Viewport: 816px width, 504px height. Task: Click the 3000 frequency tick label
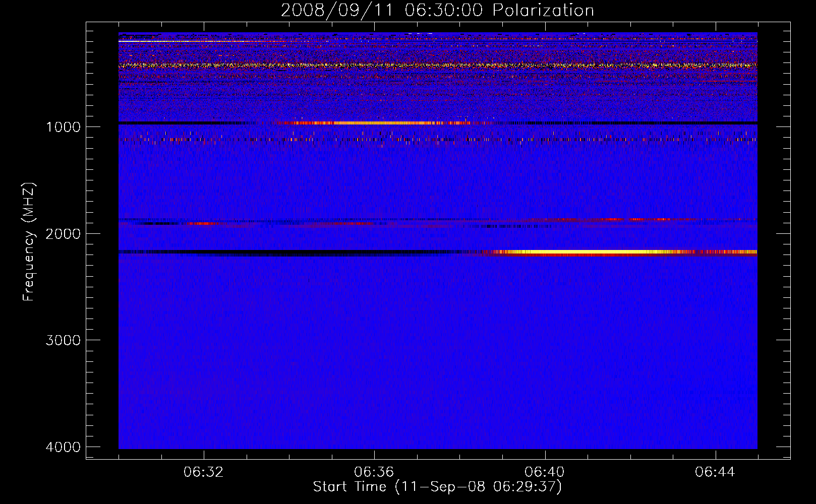63,340
